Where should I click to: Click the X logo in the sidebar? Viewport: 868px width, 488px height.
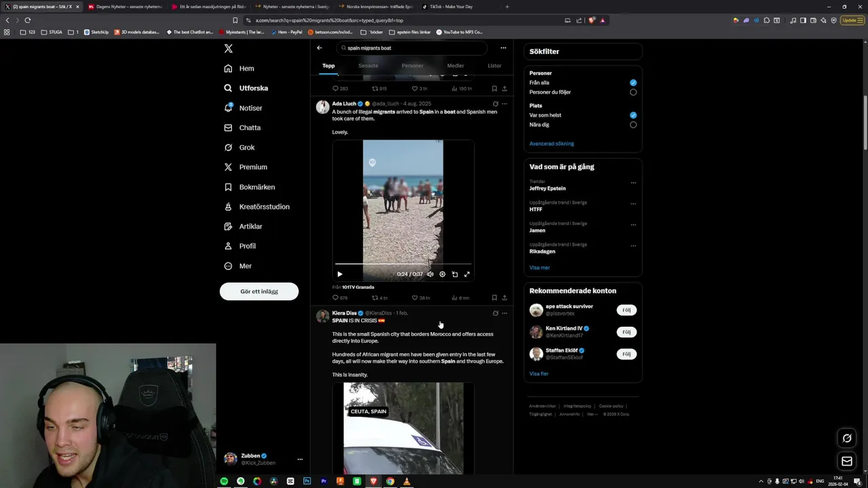(229, 49)
